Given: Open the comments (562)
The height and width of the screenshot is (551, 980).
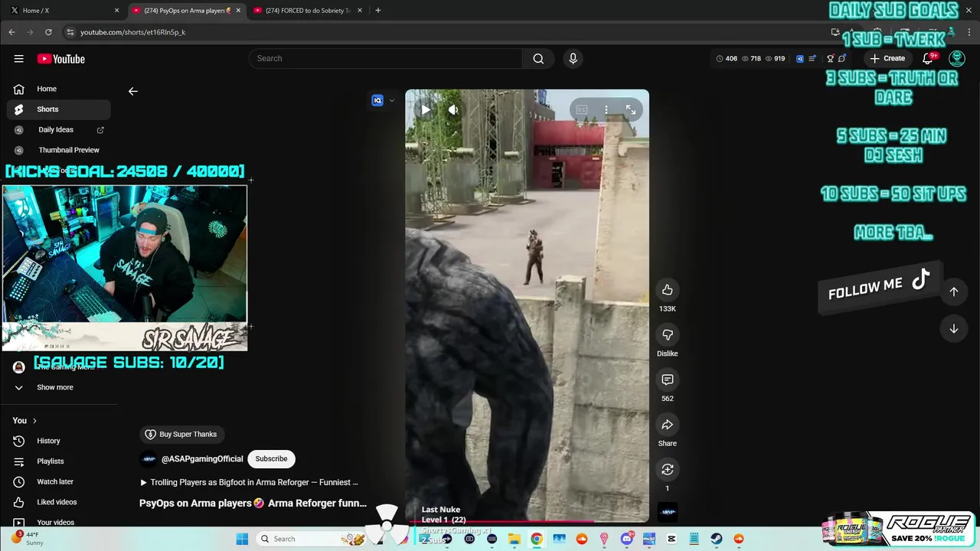Looking at the screenshot, I should [667, 380].
